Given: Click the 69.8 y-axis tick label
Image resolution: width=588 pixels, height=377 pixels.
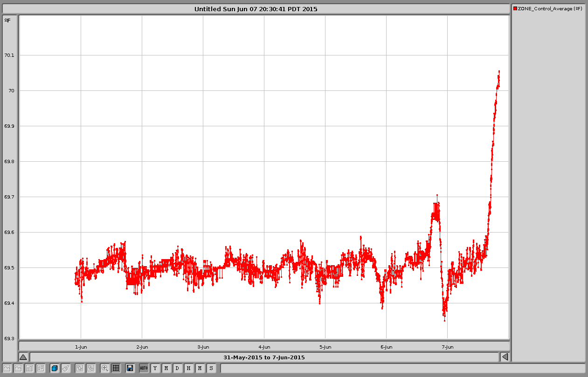Looking at the screenshot, I should (x=9, y=161).
